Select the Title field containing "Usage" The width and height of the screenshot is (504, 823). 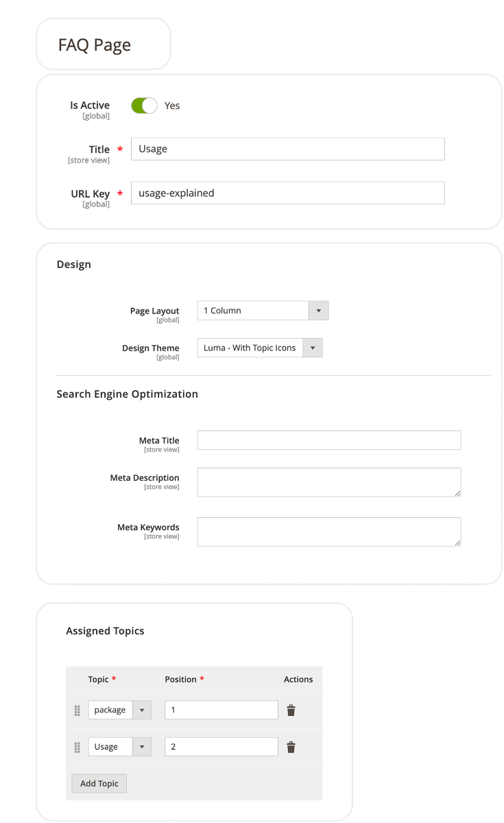click(x=287, y=148)
